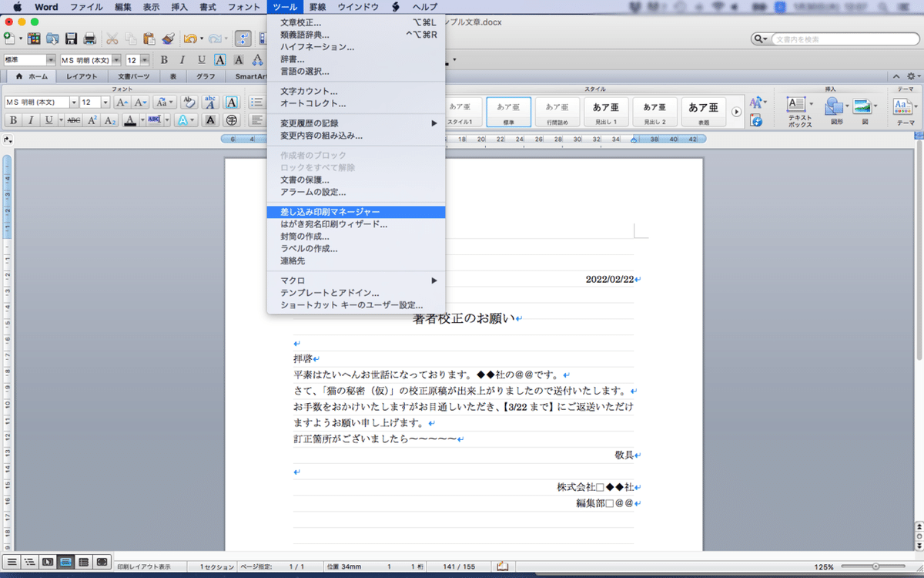Click the decrease font size icon
Viewport: 924px width, 578px height.
point(140,102)
